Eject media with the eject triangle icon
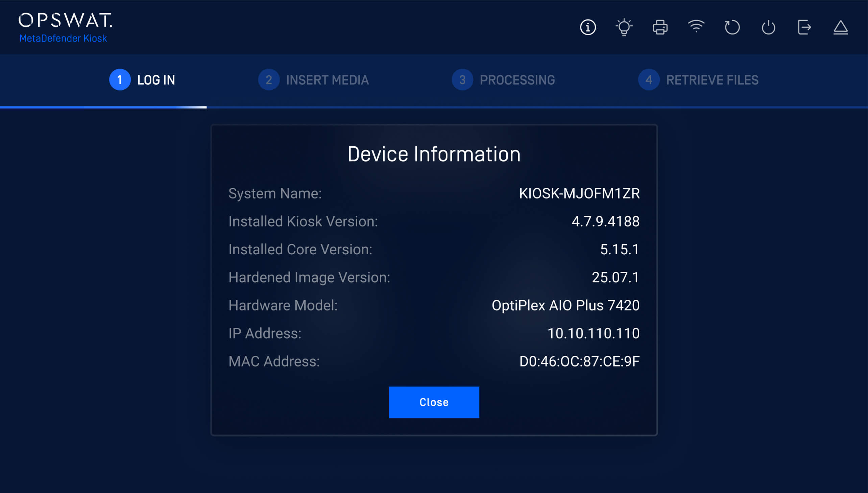The height and width of the screenshot is (493, 868). (841, 27)
